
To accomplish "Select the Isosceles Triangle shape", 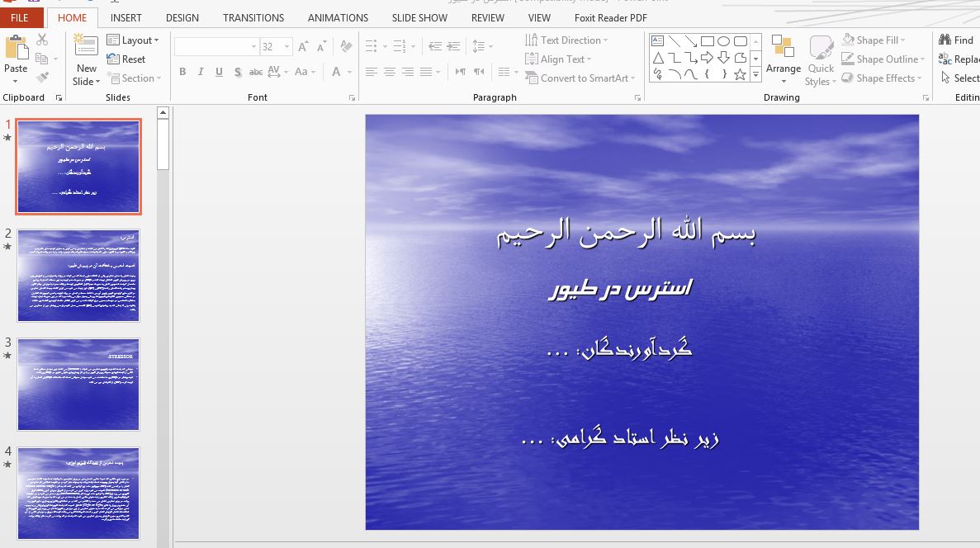I will [658, 58].
